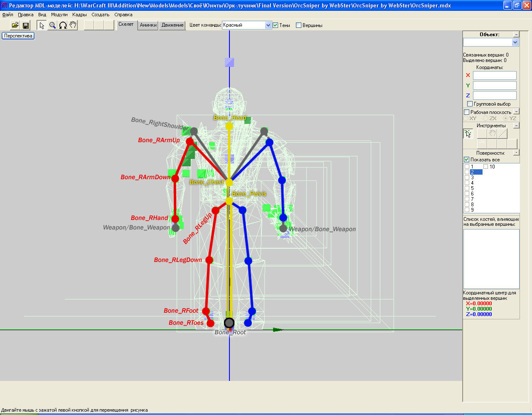Select the Bone_Root node at the feet
This screenshot has height=415, width=532.
229,323
